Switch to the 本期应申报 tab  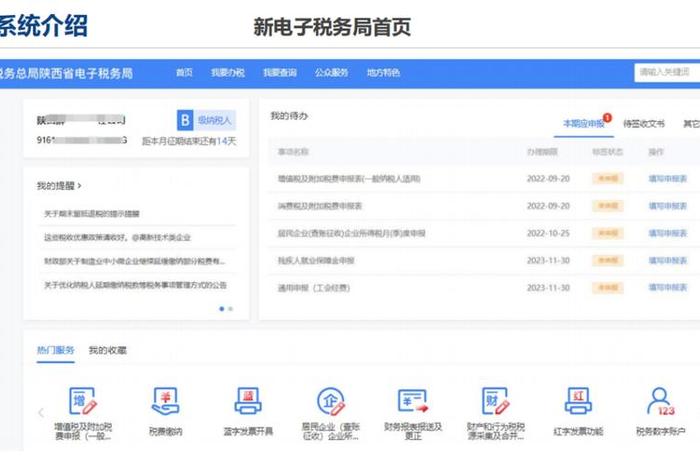click(x=583, y=124)
